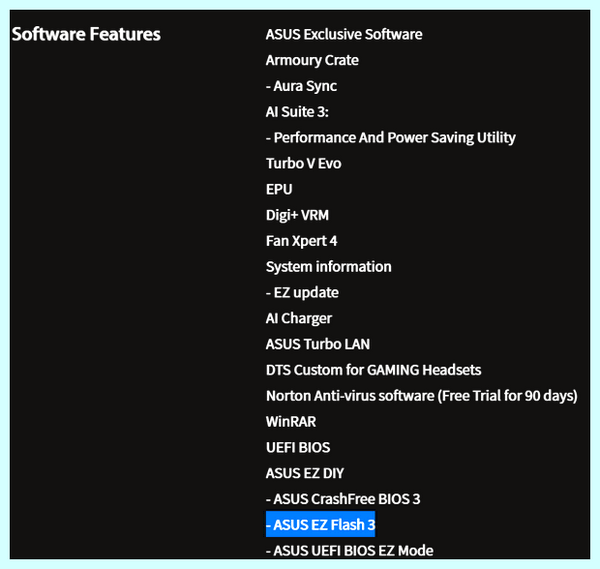Select the '- EZ update' line
Screen dimensions: 600x569
tap(302, 293)
